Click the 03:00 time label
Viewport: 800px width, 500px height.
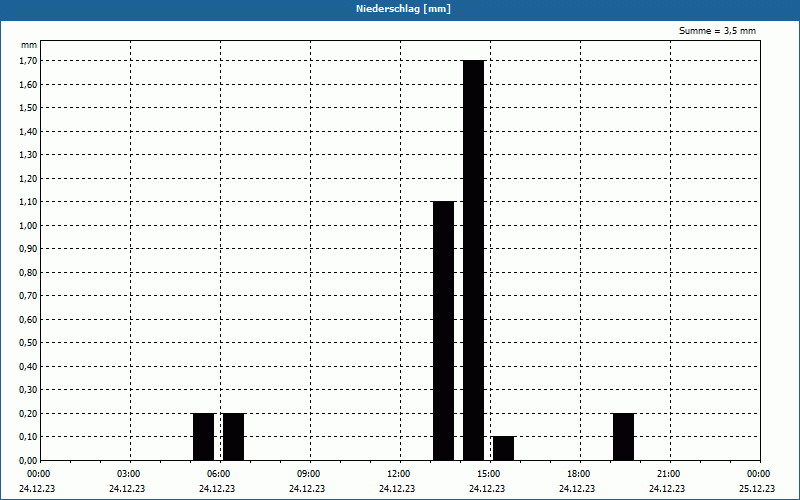click(129, 474)
